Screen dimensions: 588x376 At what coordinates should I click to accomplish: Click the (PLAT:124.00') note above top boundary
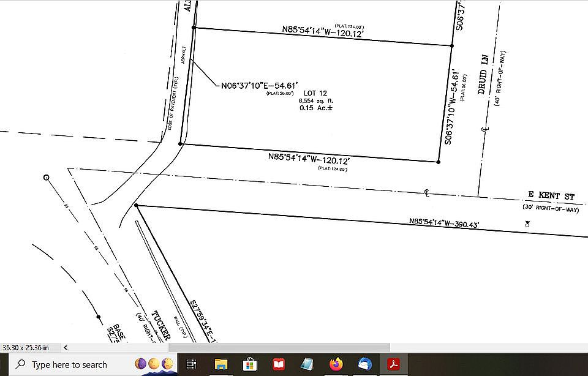click(349, 26)
